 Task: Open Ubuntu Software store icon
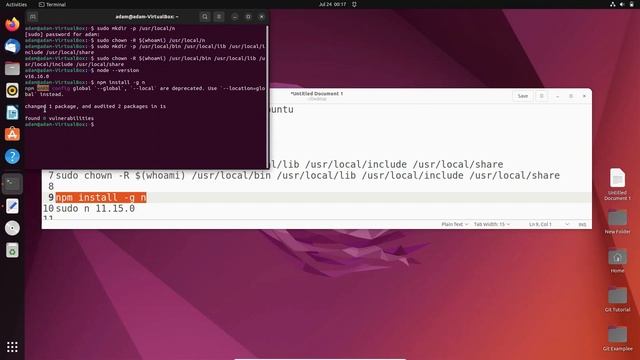[x=12, y=134]
